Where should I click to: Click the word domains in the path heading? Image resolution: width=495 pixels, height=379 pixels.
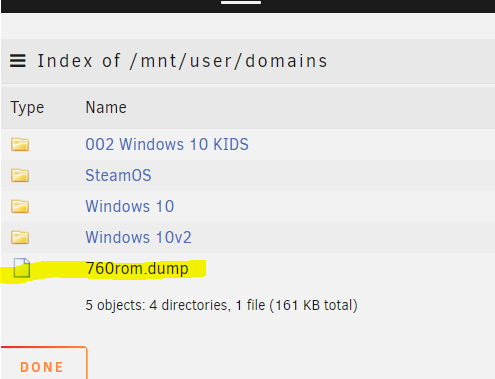(286, 61)
